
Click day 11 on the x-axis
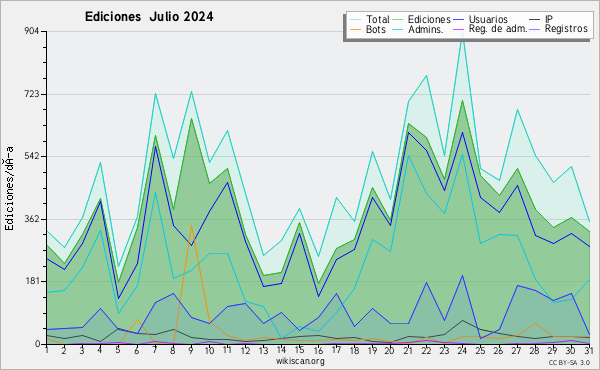(227, 350)
